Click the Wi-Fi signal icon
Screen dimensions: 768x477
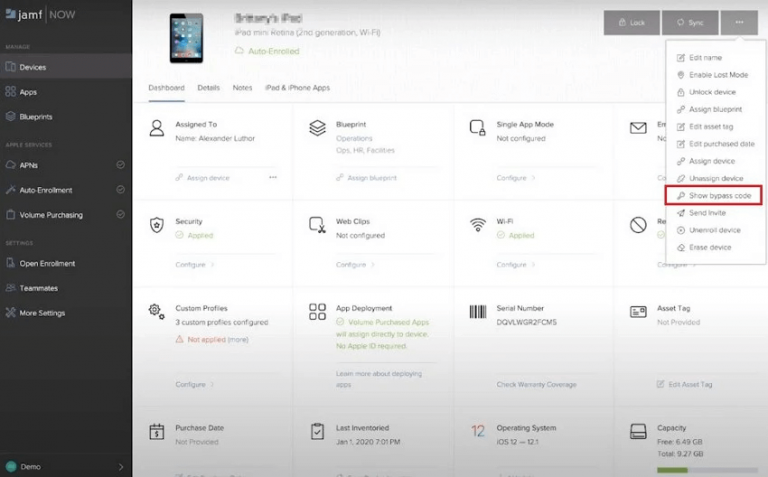478,226
